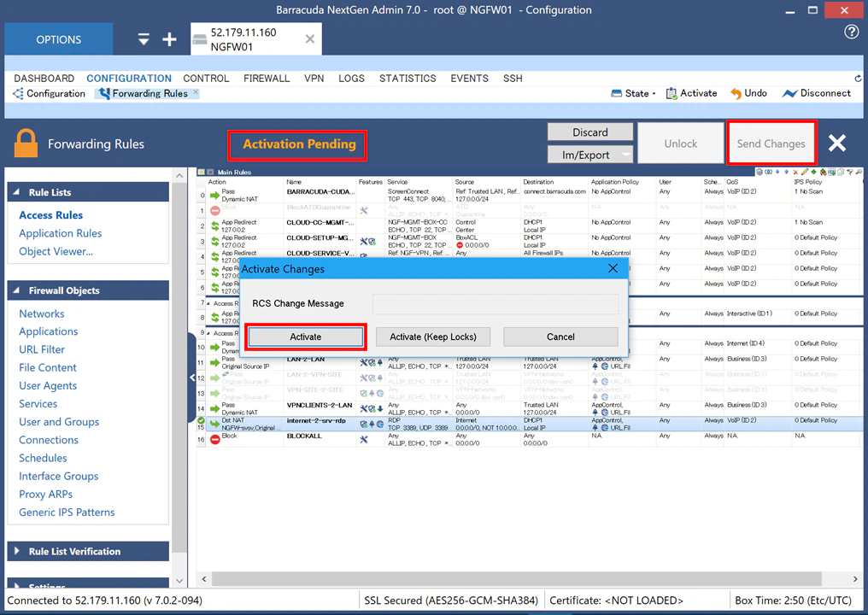Open the State dropdown
This screenshot has width=868, height=615.
click(633, 94)
